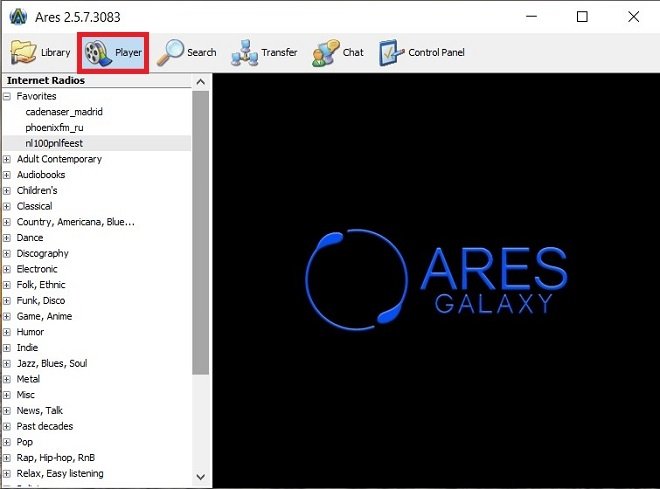Expand the Classical category
660x489 pixels.
7,207
